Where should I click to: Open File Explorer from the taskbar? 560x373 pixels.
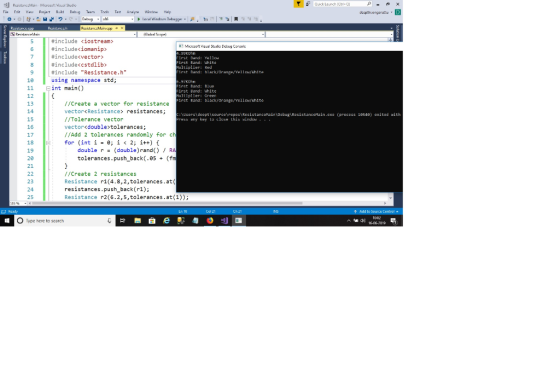coord(138,221)
